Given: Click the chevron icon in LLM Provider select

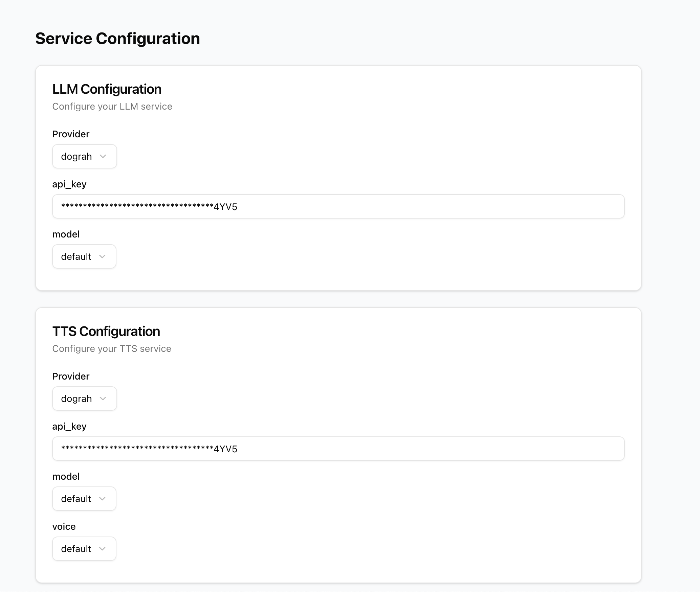Looking at the screenshot, I should (103, 156).
